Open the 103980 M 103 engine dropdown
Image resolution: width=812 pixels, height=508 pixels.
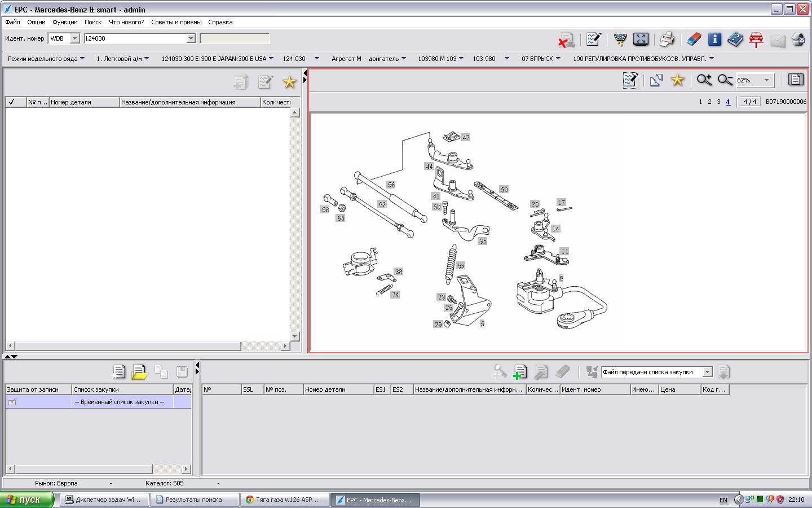tap(440, 59)
